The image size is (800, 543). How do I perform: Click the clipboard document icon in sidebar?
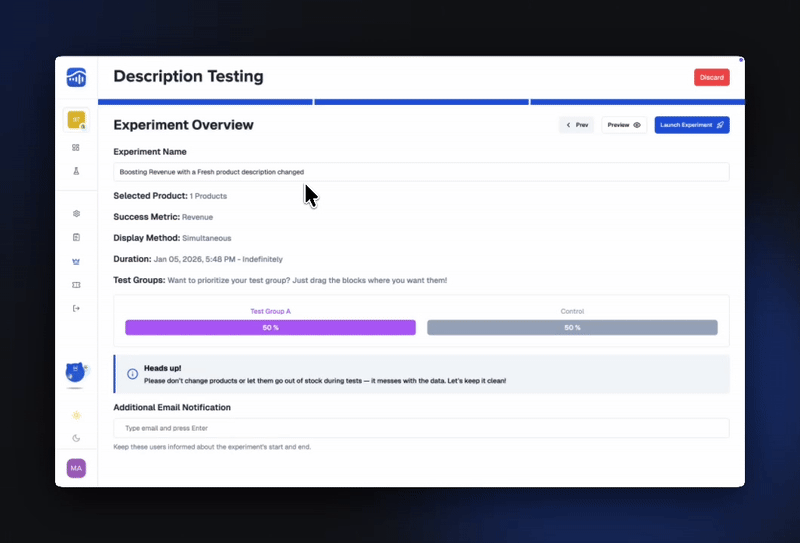(76, 237)
